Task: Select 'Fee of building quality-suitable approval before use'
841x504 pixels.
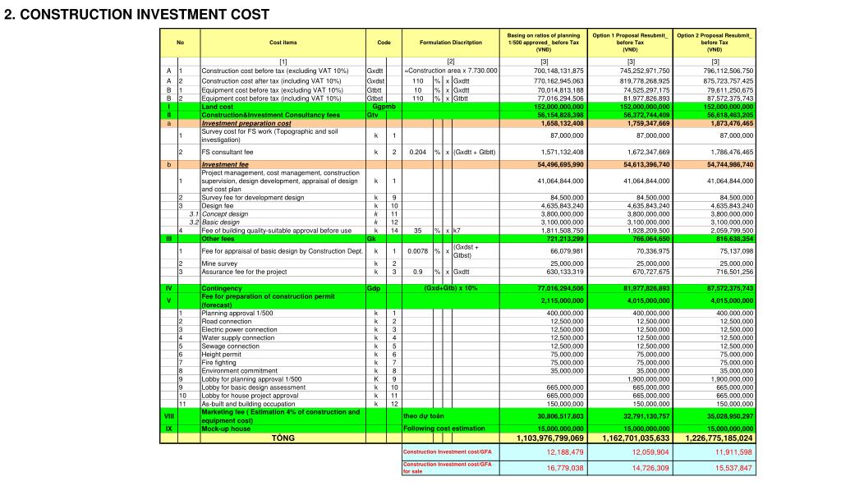Action: 276,231
